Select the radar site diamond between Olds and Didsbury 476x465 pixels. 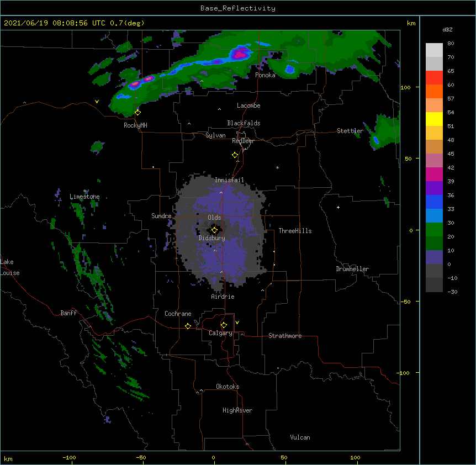(214, 230)
